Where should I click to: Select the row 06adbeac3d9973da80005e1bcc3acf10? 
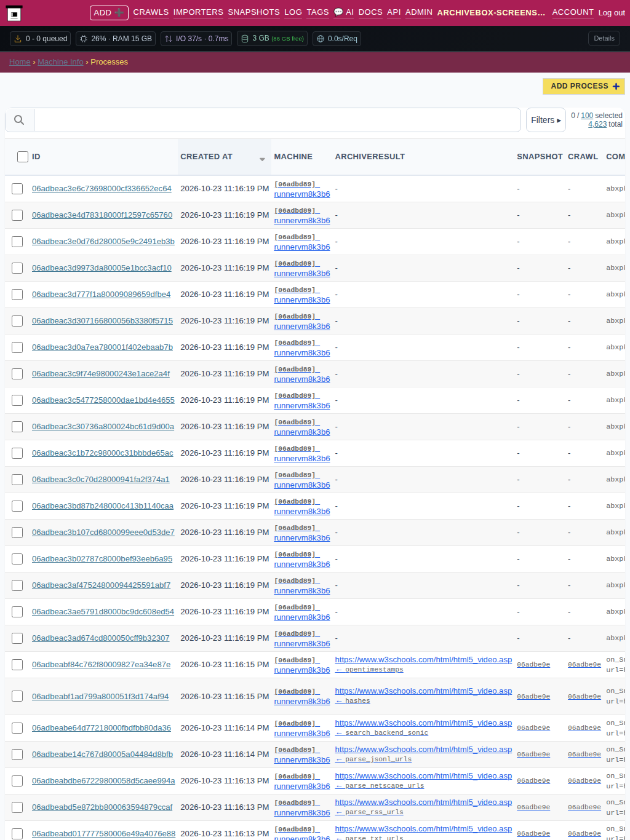[17, 268]
